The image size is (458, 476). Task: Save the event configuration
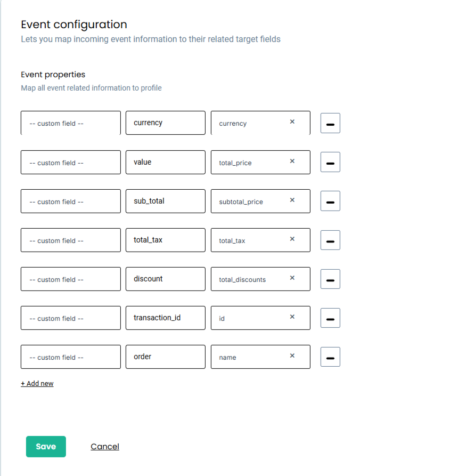(46, 447)
